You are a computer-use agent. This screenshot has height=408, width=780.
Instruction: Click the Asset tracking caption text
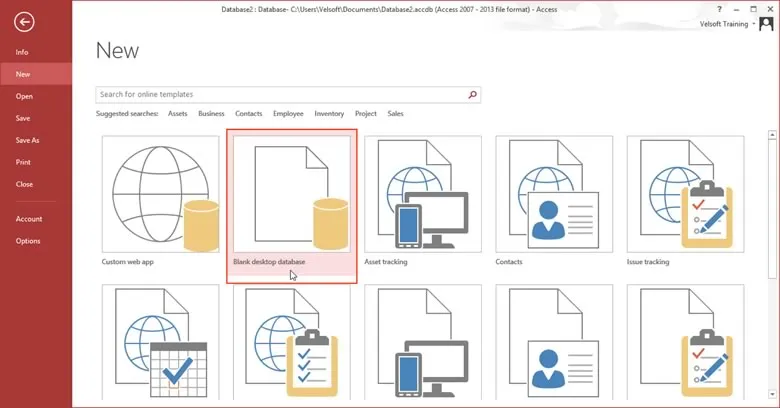[x=386, y=262]
